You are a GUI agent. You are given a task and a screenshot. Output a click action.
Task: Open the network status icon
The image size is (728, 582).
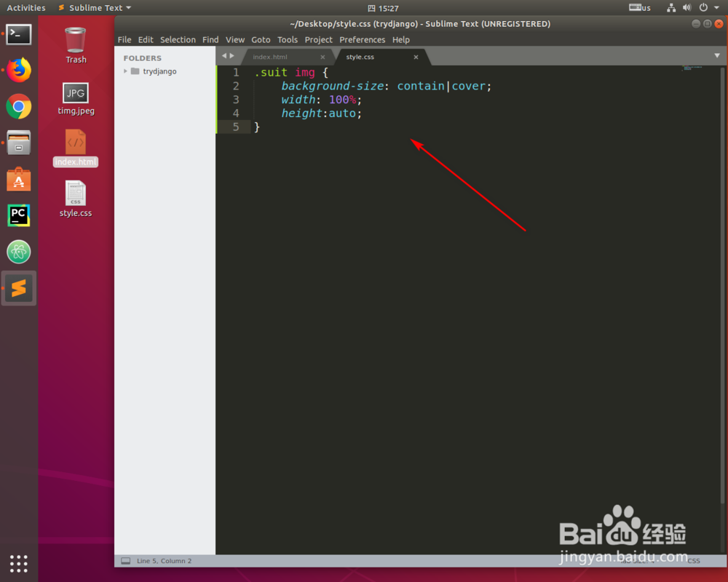tap(671, 8)
